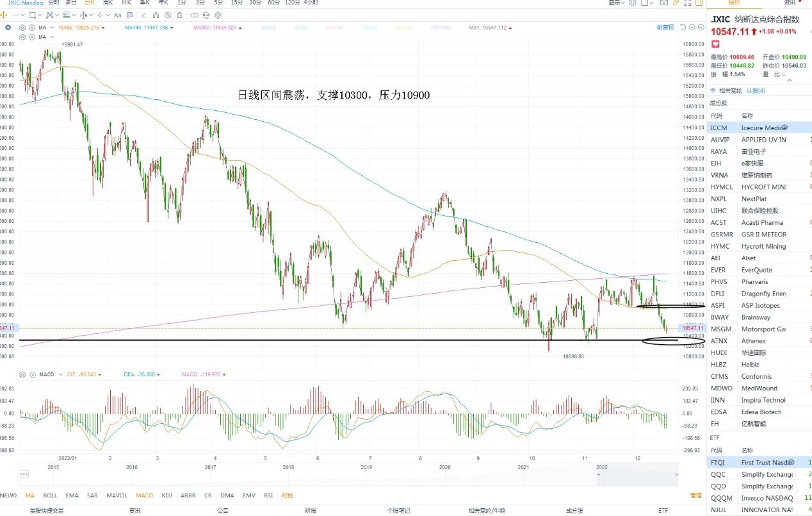
Task: Open the 认股(4) warrants link
Action: coord(756,90)
